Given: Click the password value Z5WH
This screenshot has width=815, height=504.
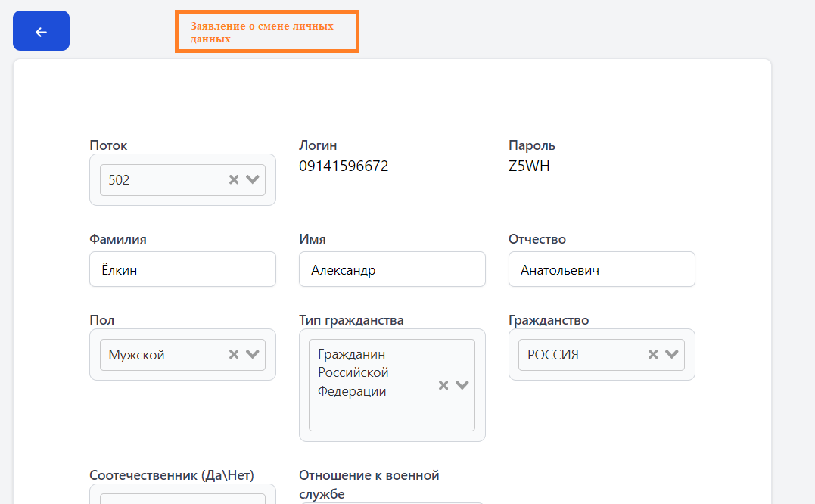Looking at the screenshot, I should [x=529, y=166].
